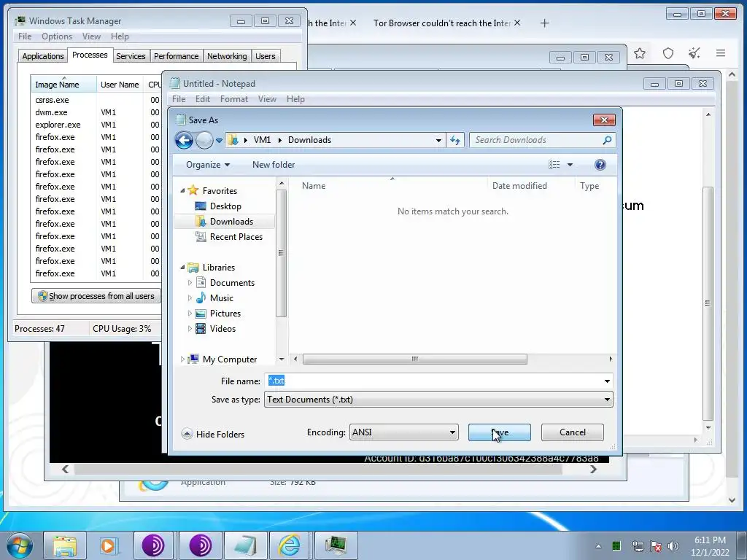Screen dimensions: 747x560
Task: Collapse the Favorites tree group
Action: pos(182,190)
